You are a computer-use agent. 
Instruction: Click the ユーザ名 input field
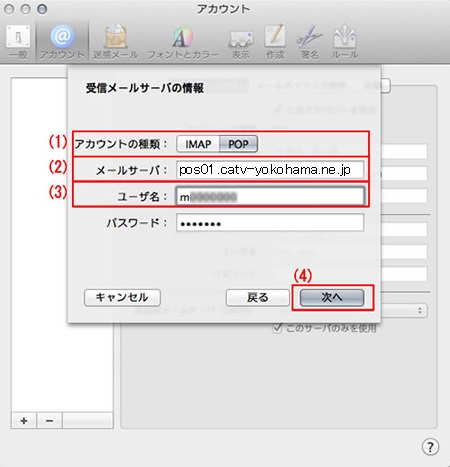(x=270, y=196)
